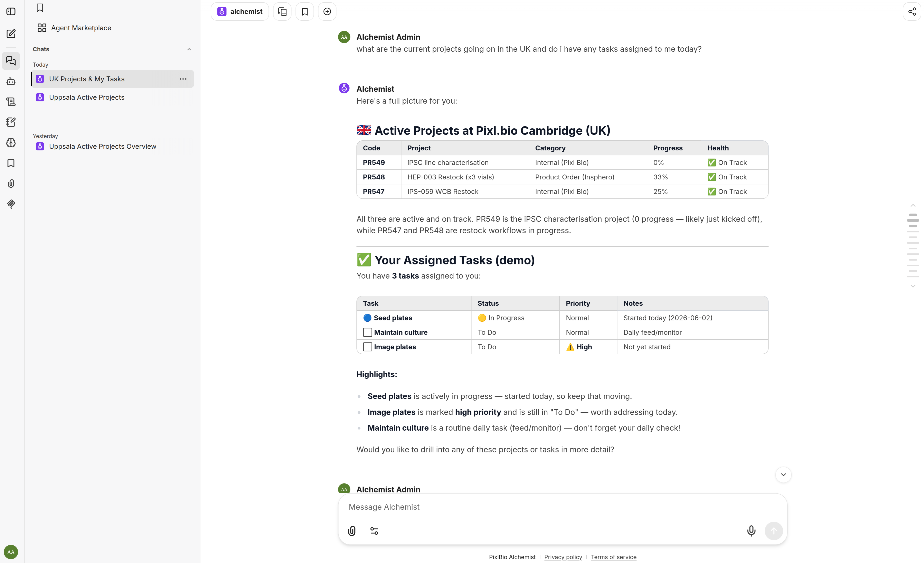Open options menu for UK Projects chat
The height and width of the screenshot is (563, 924).
183,79
